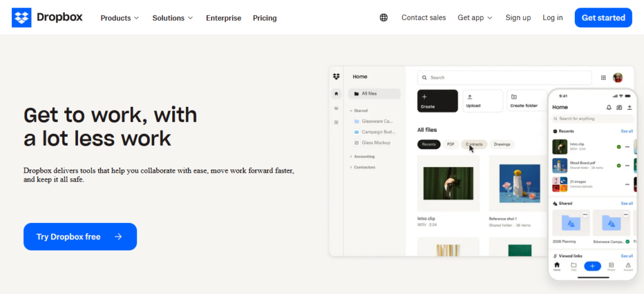Open the three-dot menu for Intro clip

coord(627,147)
